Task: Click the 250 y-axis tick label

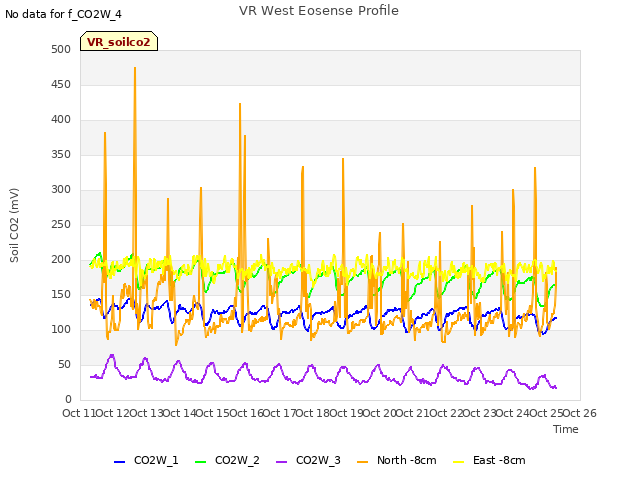Action: [61, 224]
